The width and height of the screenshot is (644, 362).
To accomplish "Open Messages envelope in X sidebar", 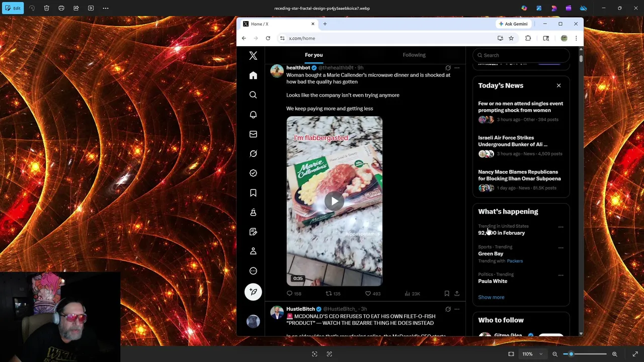I will coord(253,134).
